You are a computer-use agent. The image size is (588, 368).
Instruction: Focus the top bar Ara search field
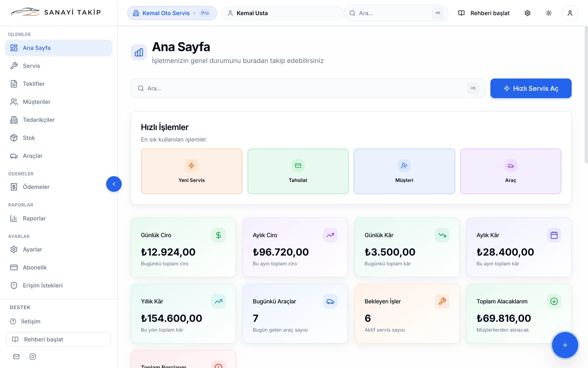[x=396, y=13]
